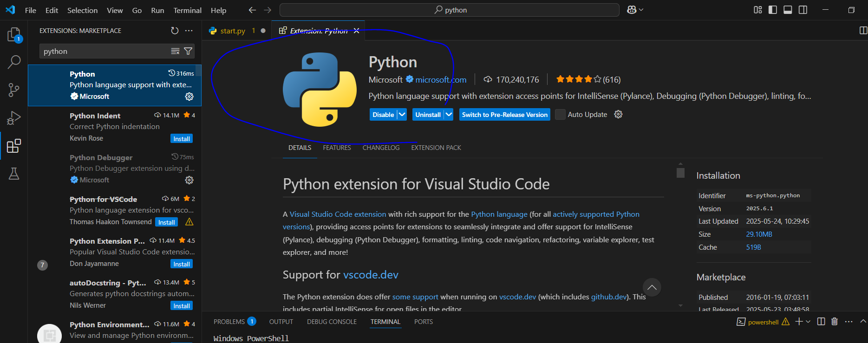This screenshot has height=343, width=868.
Task: Toggle the bottom panel visibility
Action: 788,10
